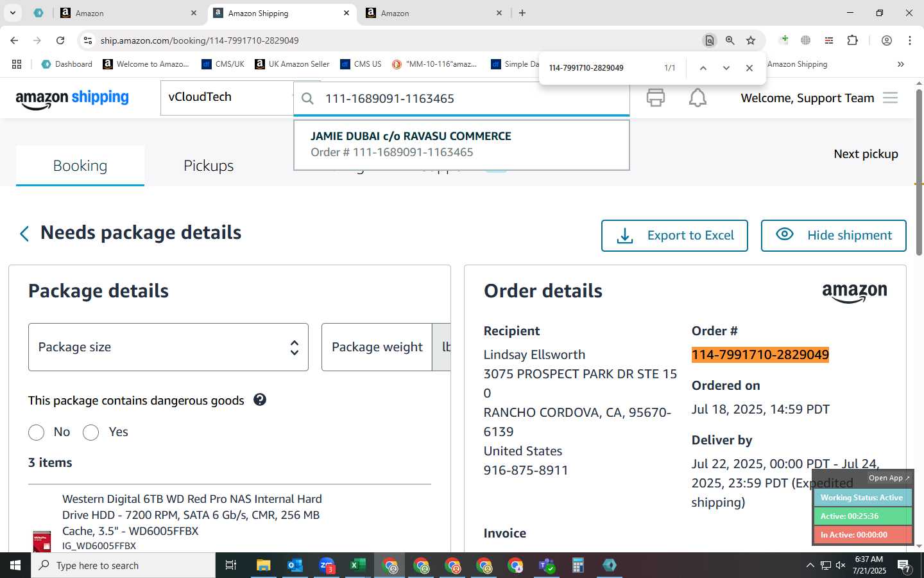This screenshot has width=924, height=578.
Task: Click the Western Digital product thumbnail
Action: 42,541
